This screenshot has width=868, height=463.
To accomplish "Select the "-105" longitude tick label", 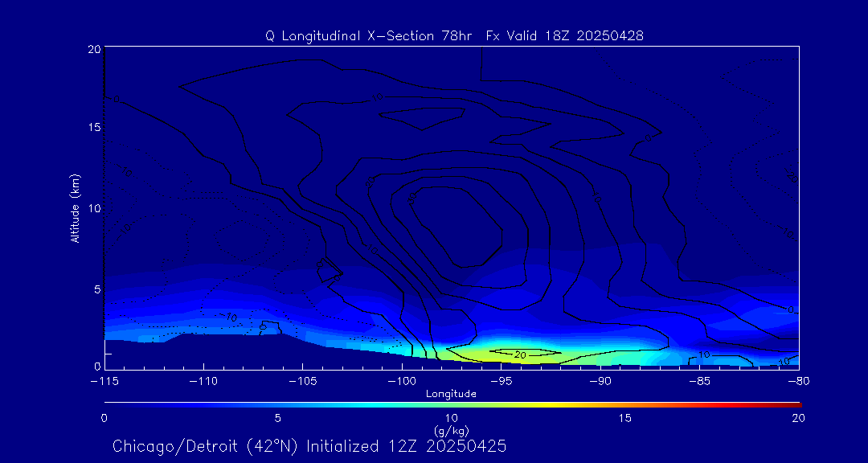I will (x=302, y=381).
